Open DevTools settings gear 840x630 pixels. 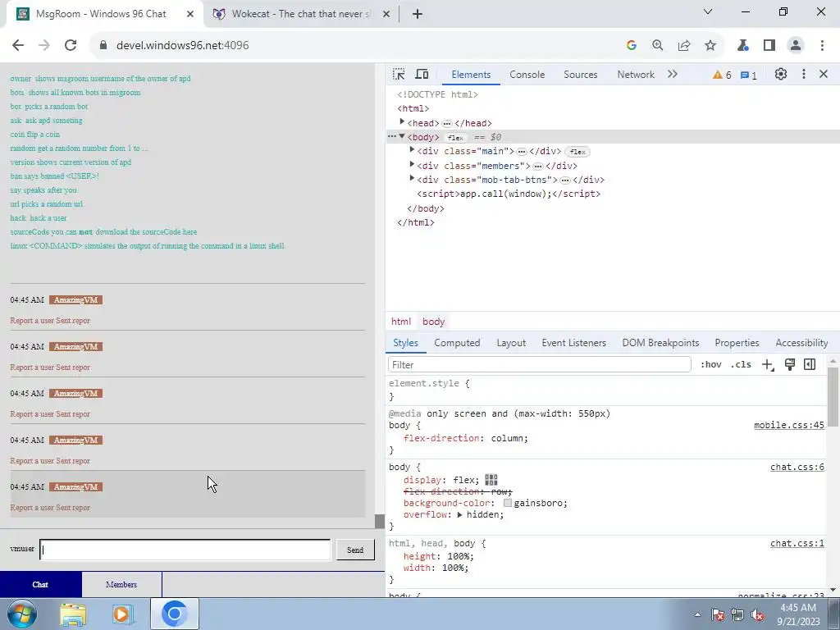[781, 75]
